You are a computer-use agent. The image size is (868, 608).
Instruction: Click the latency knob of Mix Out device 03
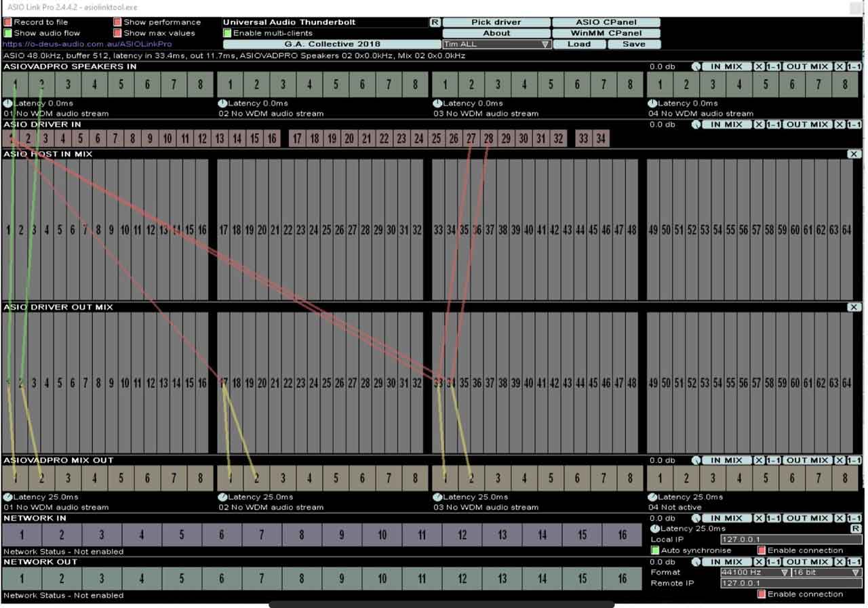pyautogui.click(x=437, y=498)
